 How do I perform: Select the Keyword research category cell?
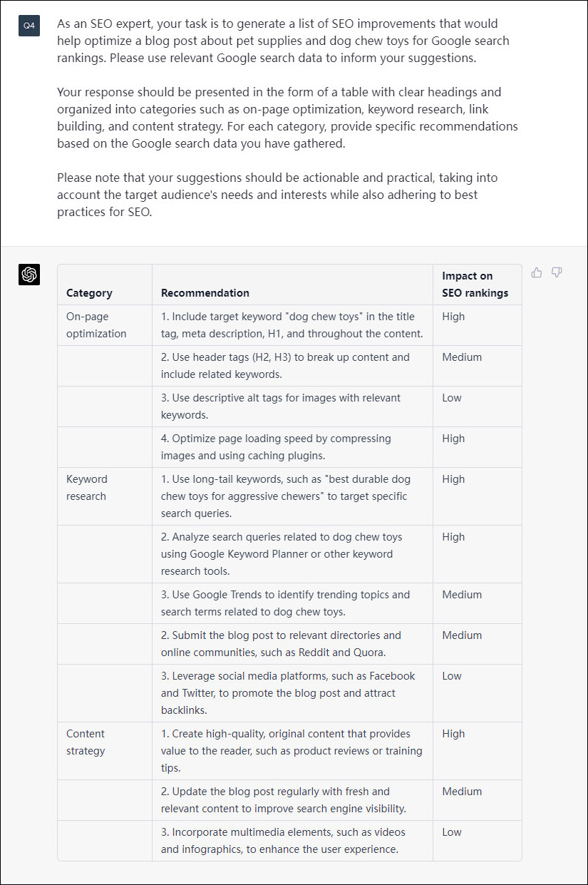click(87, 488)
